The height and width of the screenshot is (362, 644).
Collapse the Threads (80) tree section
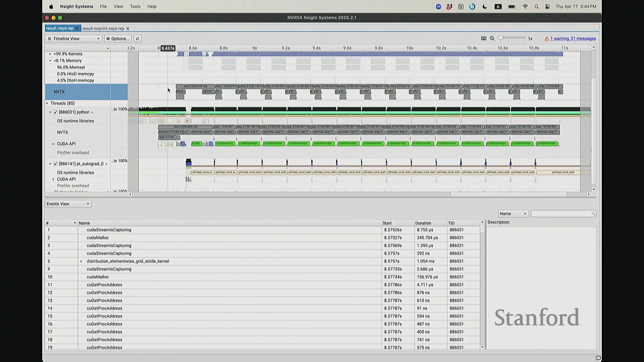[x=47, y=104]
